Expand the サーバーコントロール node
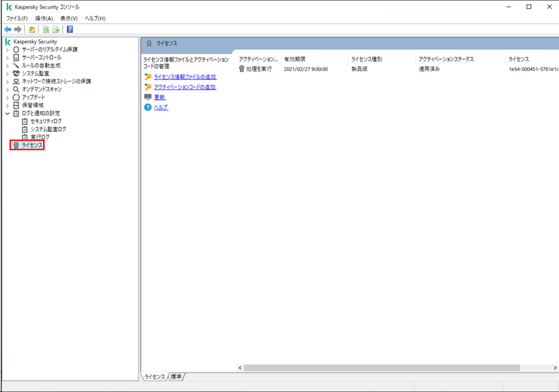This screenshot has width=559, height=392. pyautogui.click(x=7, y=57)
